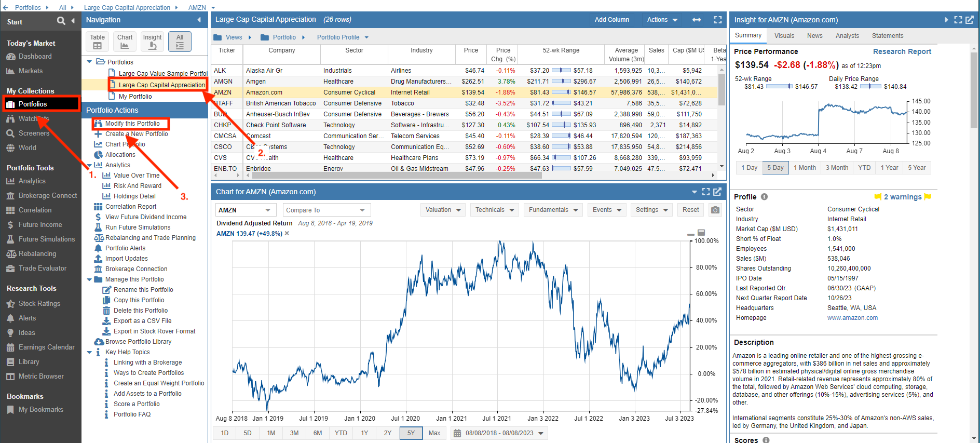The width and height of the screenshot is (980, 443).
Task: Widen table panel with horizontal arrows icon
Action: (x=697, y=20)
